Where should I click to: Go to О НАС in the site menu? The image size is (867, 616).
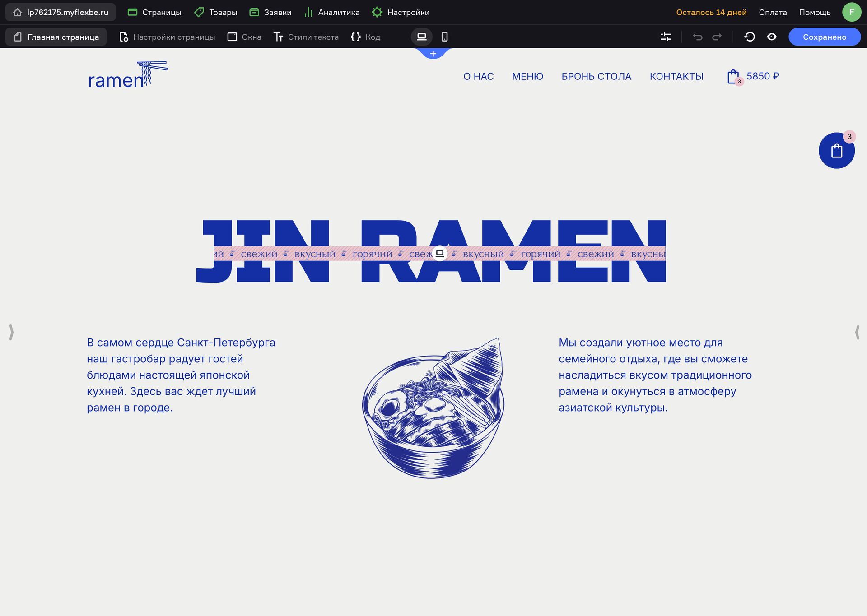coord(478,76)
